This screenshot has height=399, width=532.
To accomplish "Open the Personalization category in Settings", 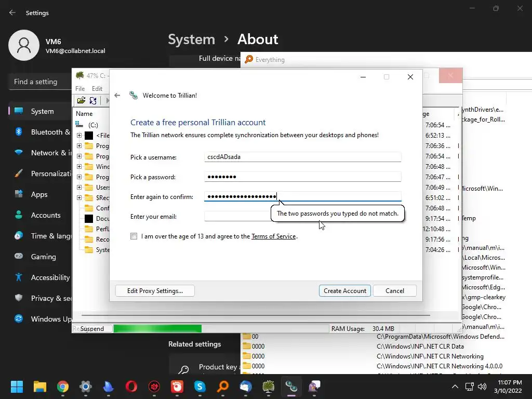I will (40, 174).
